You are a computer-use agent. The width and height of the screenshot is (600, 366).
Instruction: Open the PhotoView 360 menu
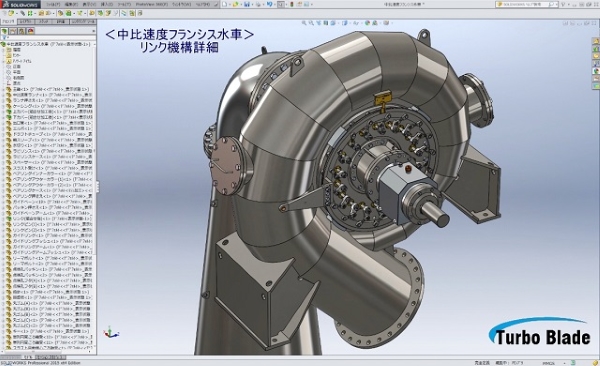(152, 4)
